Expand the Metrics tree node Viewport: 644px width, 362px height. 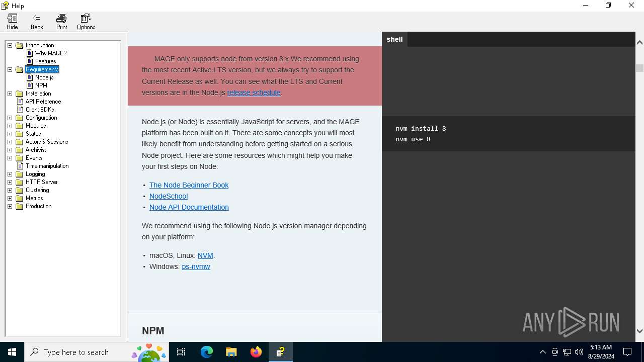coord(10,198)
